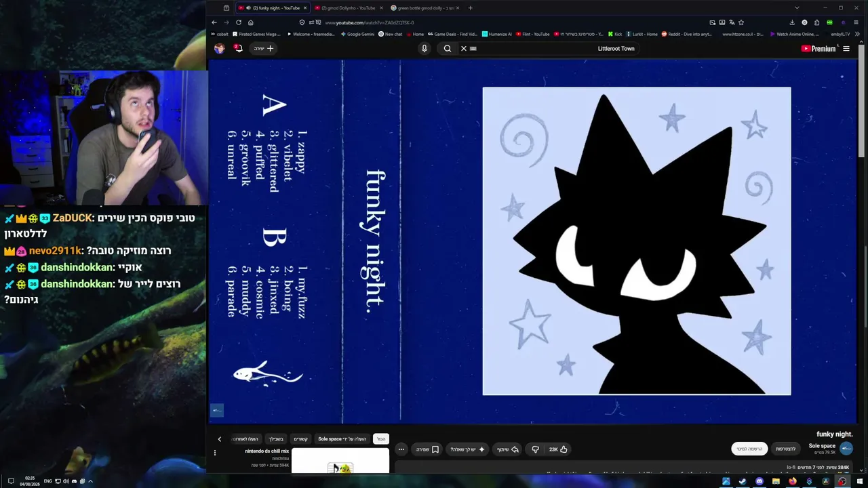Select the first 'all' filter chip
The width and height of the screenshot is (868, 488).
tap(381, 439)
